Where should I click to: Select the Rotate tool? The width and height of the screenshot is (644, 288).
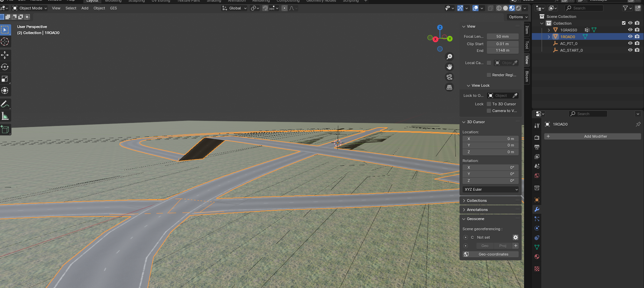[5, 67]
